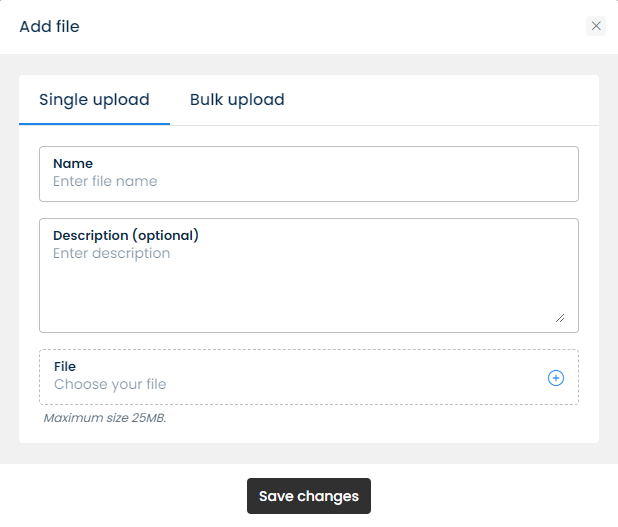The image size is (618, 527).
Task: Click the 'Description (optional)' label
Action: pos(126,236)
